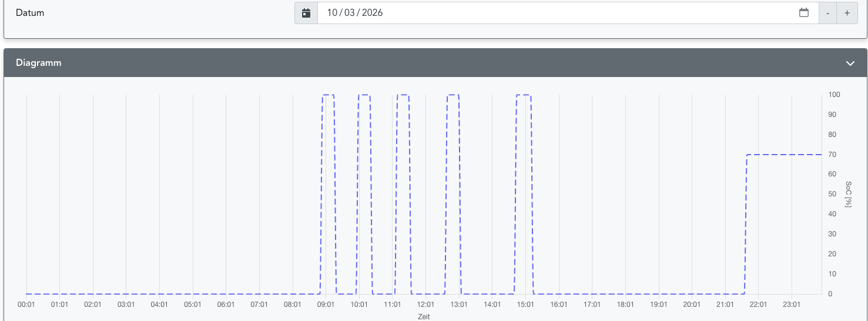Image resolution: width=868 pixels, height=321 pixels.
Task: Decrease date with the minus button
Action: point(828,13)
